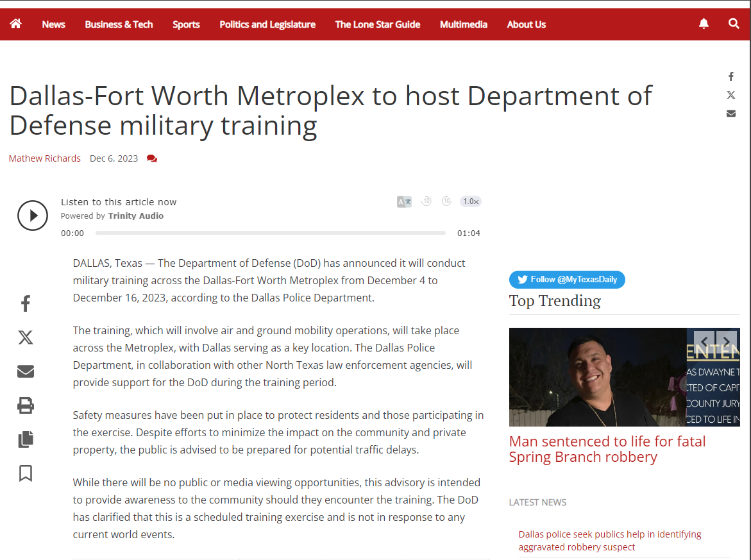
Task: Open Trinity Audio powered-by link
Action: 135,216
